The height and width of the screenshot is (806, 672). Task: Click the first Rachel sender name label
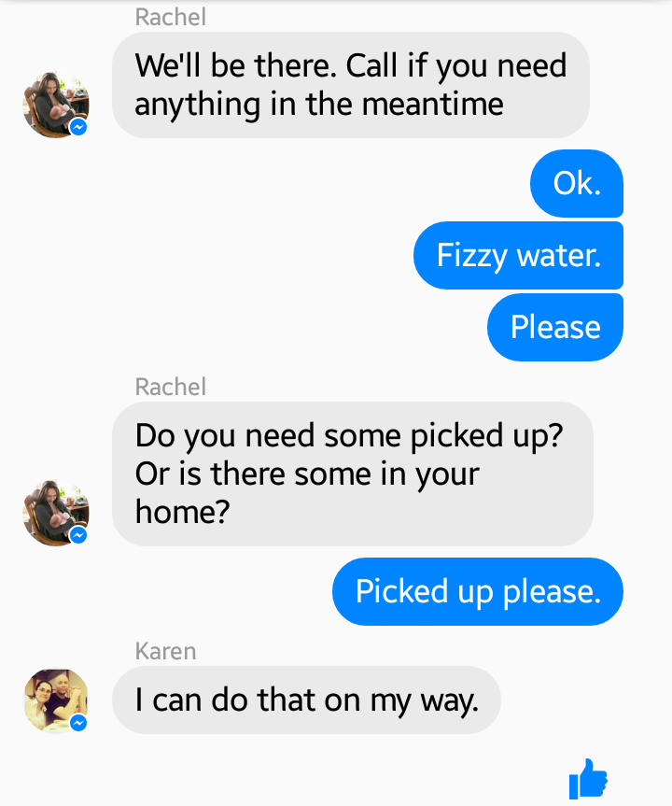click(171, 17)
